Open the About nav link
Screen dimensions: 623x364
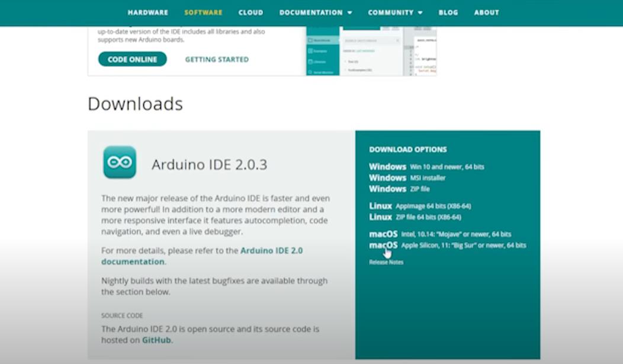tap(486, 12)
